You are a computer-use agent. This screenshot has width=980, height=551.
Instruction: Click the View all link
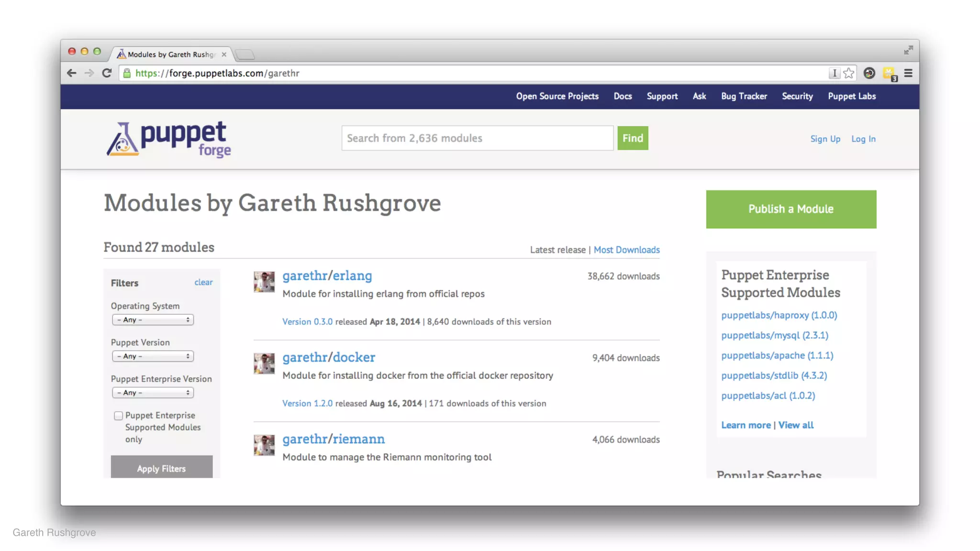(x=796, y=425)
